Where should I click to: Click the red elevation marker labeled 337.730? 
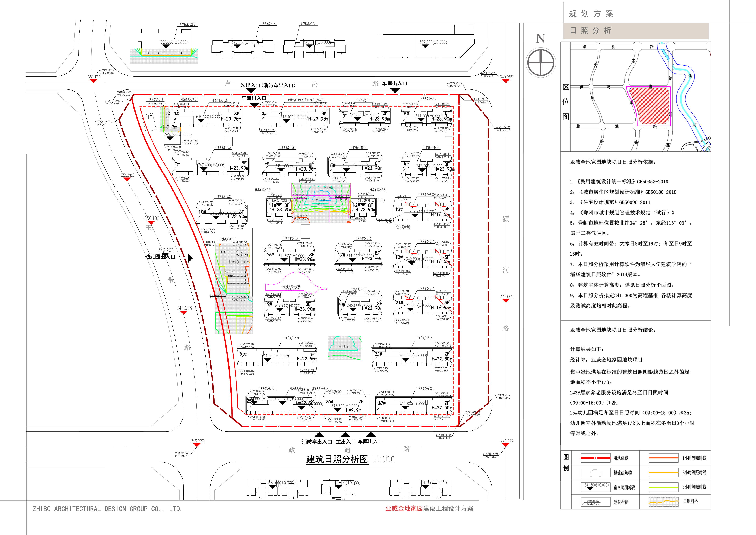pyautogui.click(x=506, y=445)
